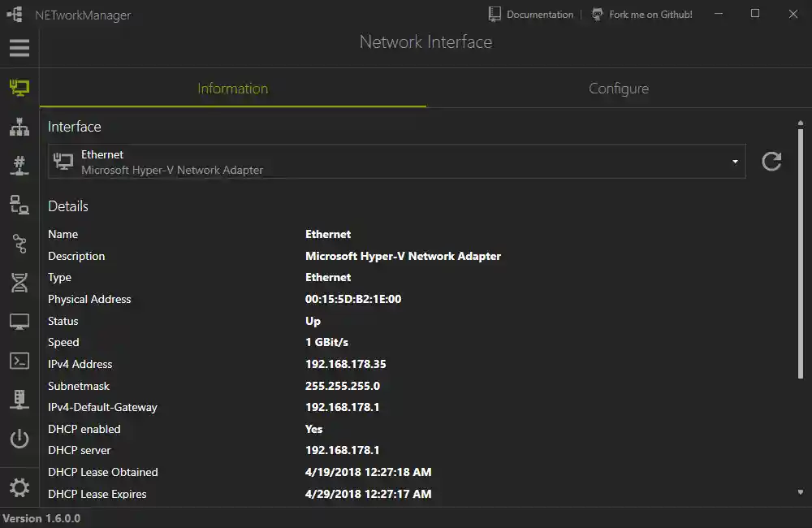The image size is (812, 528).
Task: Switch to the Configure tab
Action: coord(618,88)
